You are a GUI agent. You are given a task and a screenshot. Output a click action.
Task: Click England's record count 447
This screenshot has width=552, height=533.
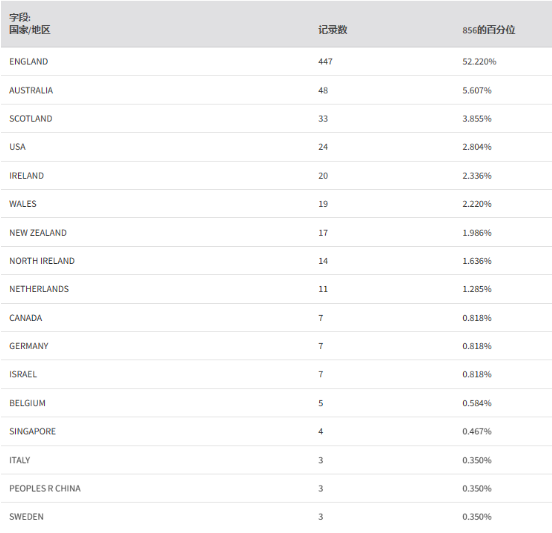[325, 62]
